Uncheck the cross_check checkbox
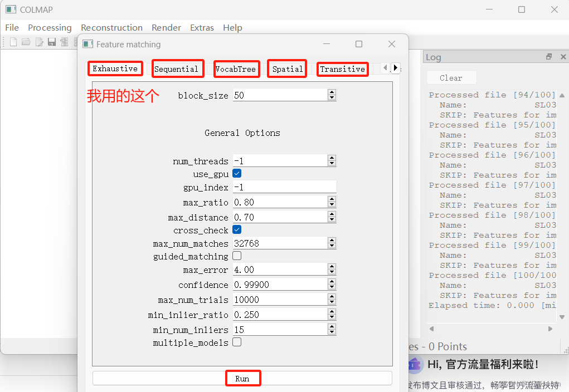This screenshot has height=392, width=569. tap(237, 229)
